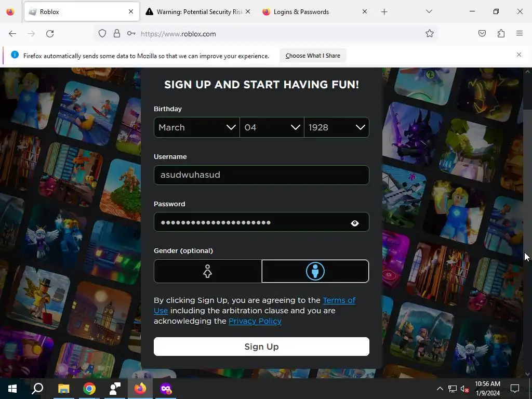Open Firefox application hamburger menu
532x399 pixels.
point(520,34)
